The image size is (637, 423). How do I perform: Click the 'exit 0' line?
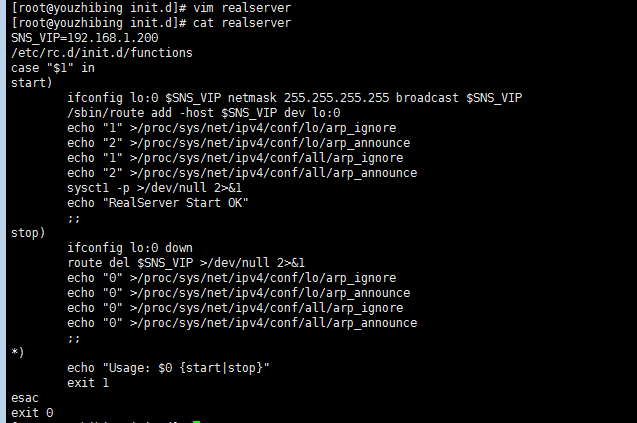coord(32,413)
